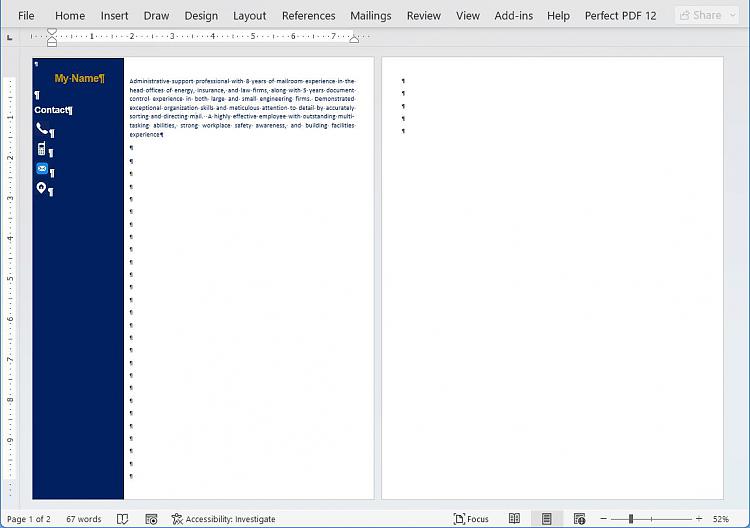
Task: Select the email envelope icon in sidebar
Action: point(42,168)
